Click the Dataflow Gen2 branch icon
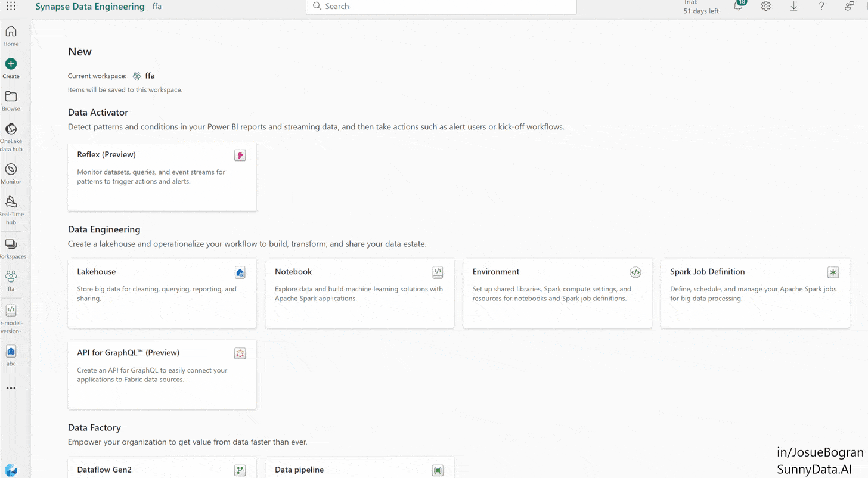 [x=240, y=471]
